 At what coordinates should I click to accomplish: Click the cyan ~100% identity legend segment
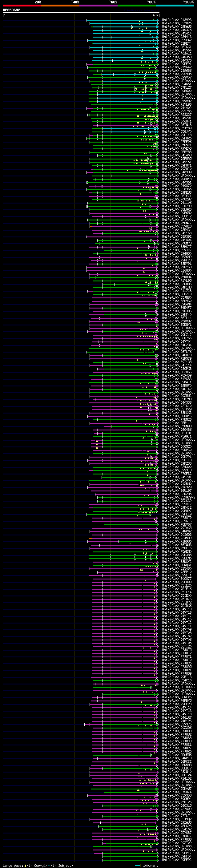[175, 6]
